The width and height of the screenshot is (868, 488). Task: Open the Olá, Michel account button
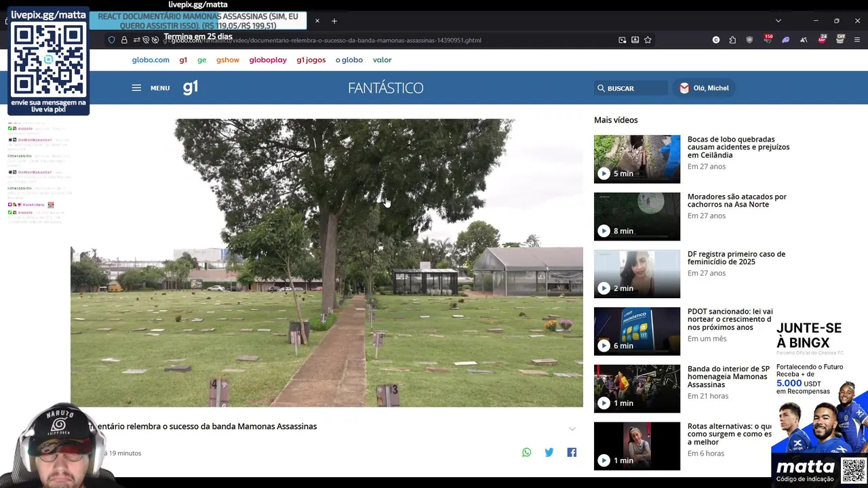coord(704,88)
